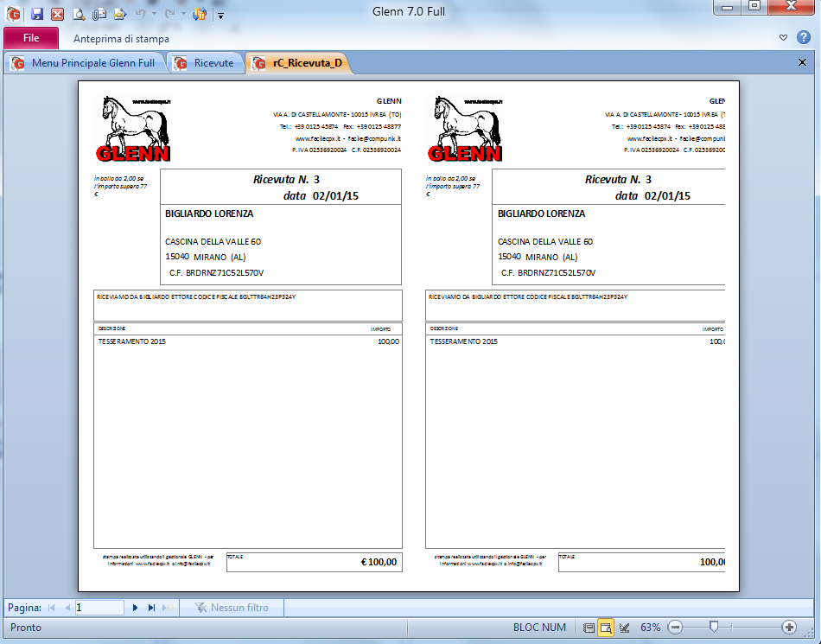Open the Undo history dropdown arrow

[x=154, y=14]
